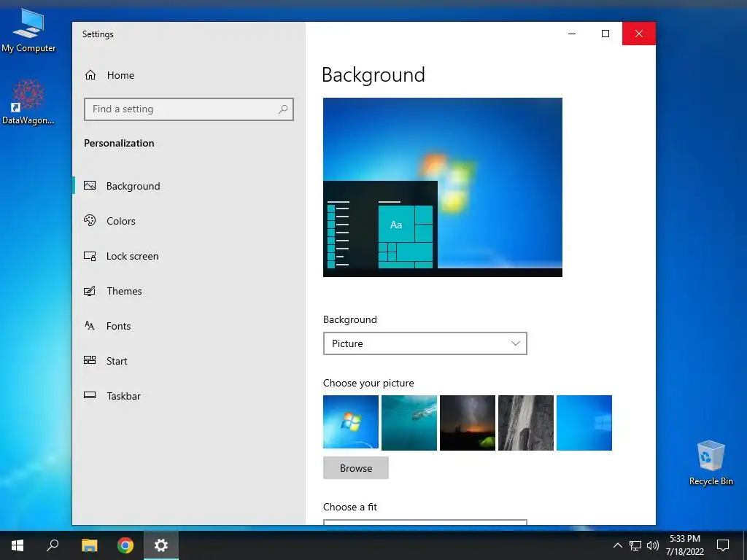Select the DataWagon desktop shortcut
747x560 pixels.
click(x=28, y=102)
